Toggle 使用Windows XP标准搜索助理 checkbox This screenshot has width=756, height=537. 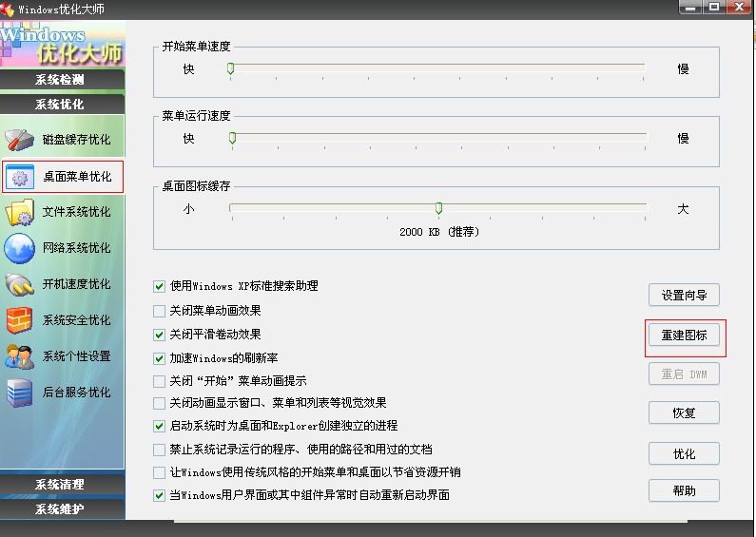point(159,286)
